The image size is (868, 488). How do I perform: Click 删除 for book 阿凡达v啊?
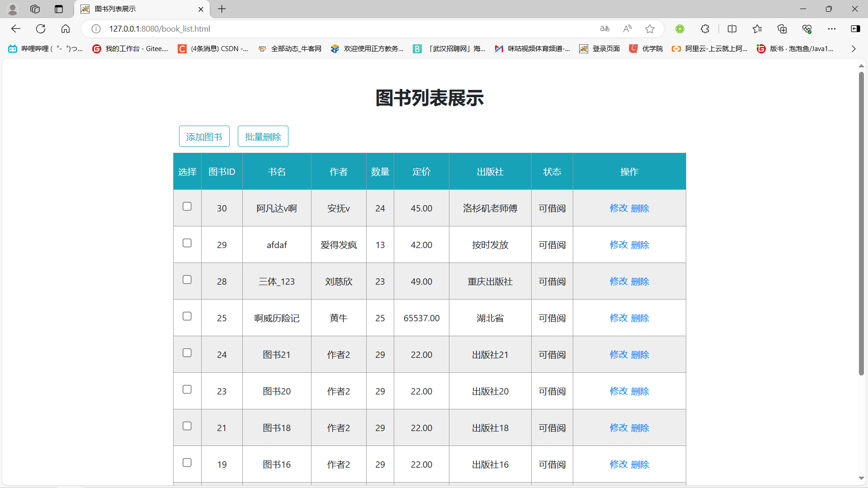pos(640,208)
